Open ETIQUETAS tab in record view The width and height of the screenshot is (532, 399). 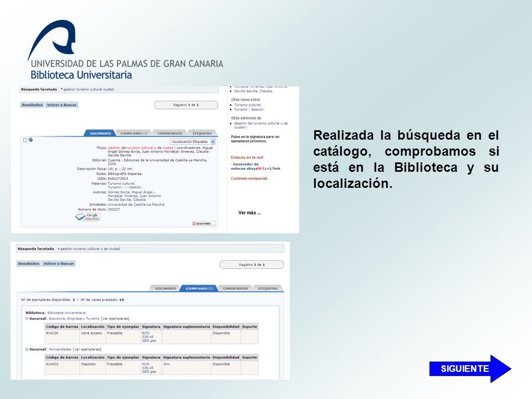pyautogui.click(x=202, y=134)
